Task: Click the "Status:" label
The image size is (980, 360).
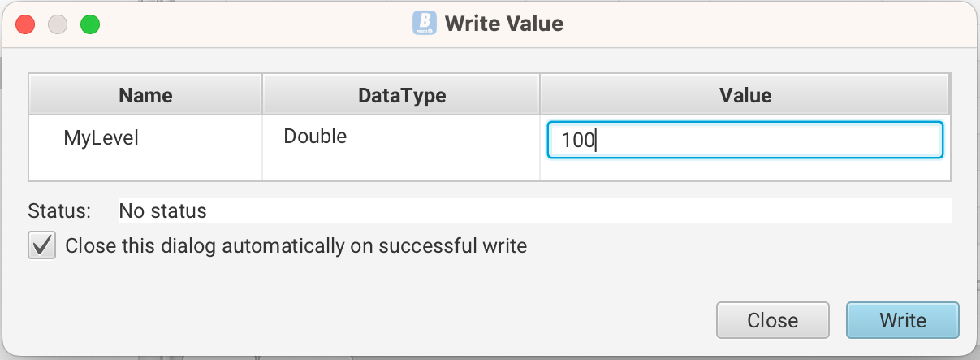Action: [59, 211]
